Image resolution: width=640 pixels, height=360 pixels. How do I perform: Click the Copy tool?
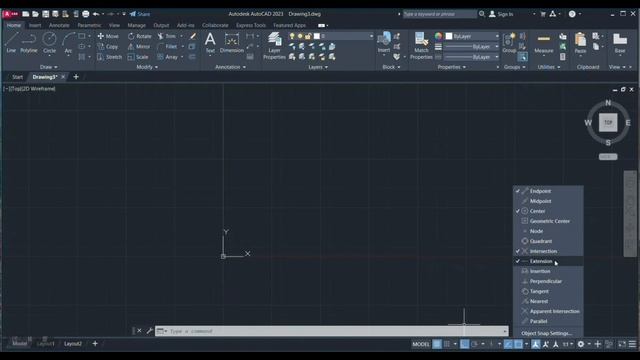click(108, 47)
